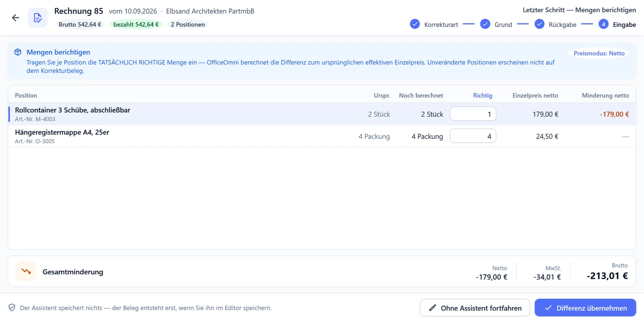This screenshot has width=644, height=322.
Task: Go back with the left arrow icon
Action: click(16, 18)
